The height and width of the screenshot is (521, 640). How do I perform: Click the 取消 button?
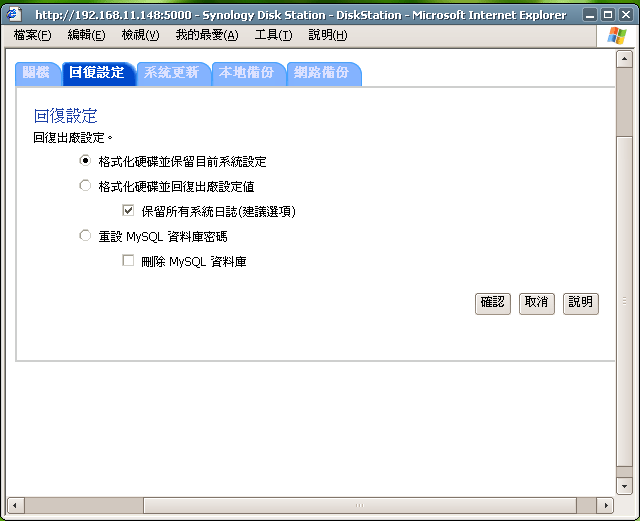tap(537, 303)
